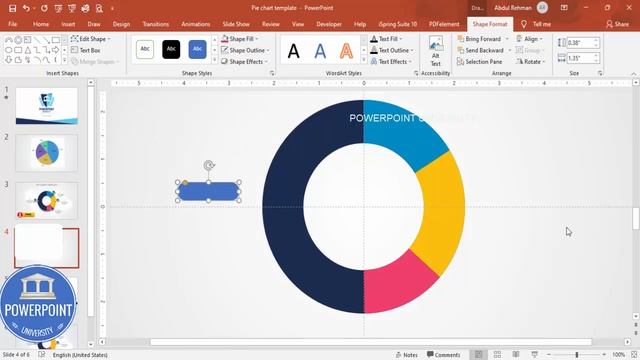Click the Share button
The image size is (640, 360).
point(617,24)
